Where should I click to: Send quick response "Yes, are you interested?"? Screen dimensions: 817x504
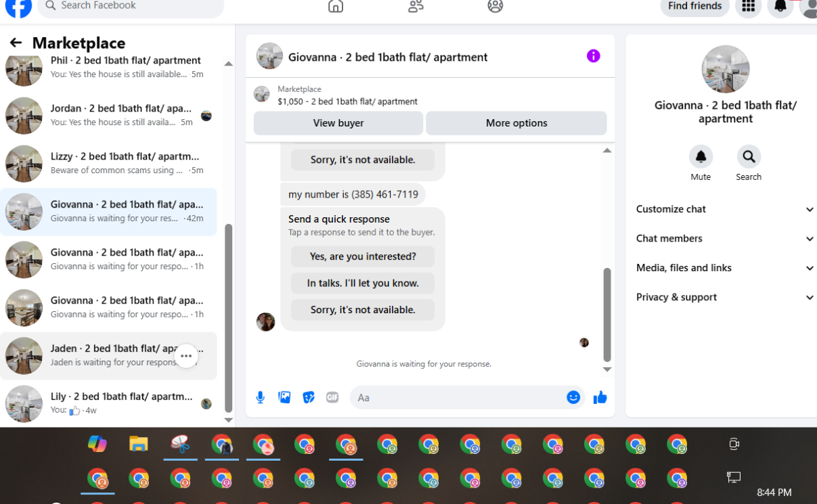(x=363, y=256)
